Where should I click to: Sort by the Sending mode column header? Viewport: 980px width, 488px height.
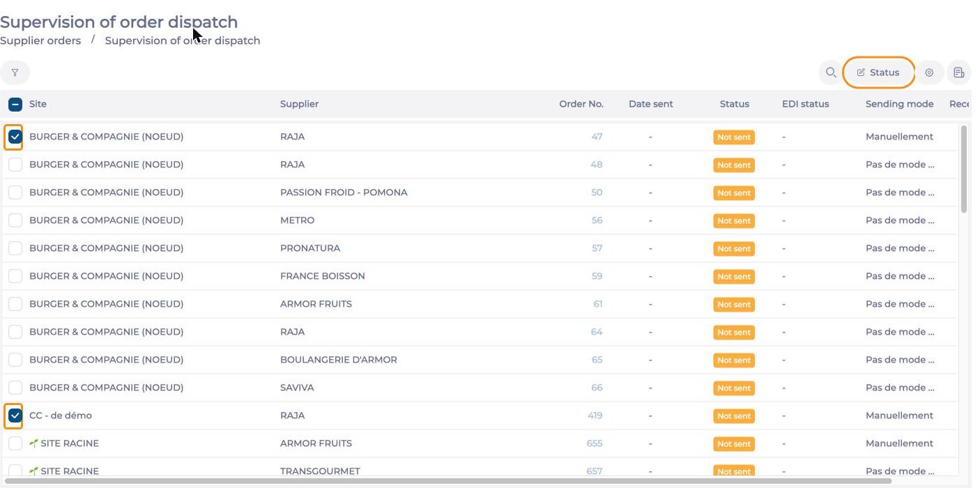coord(900,104)
